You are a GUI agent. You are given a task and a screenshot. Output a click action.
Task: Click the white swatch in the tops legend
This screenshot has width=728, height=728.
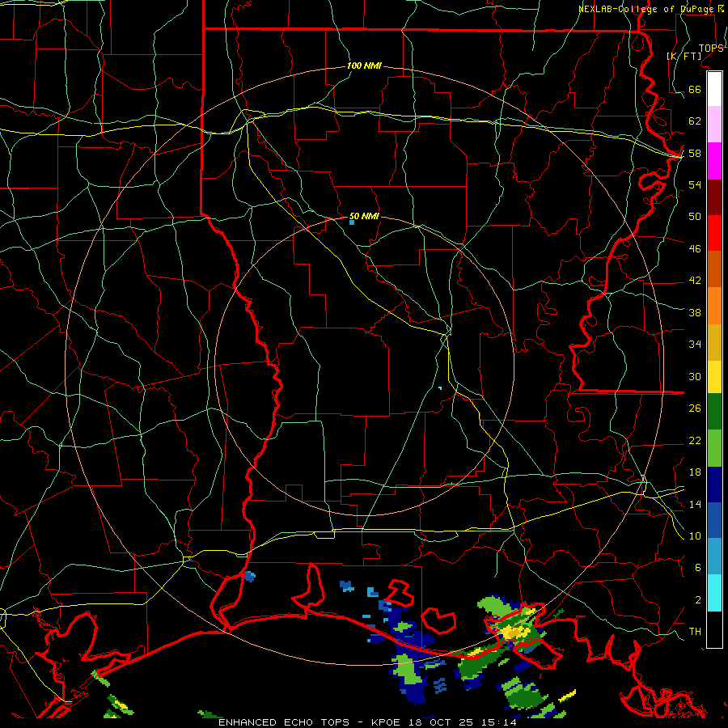click(714, 89)
